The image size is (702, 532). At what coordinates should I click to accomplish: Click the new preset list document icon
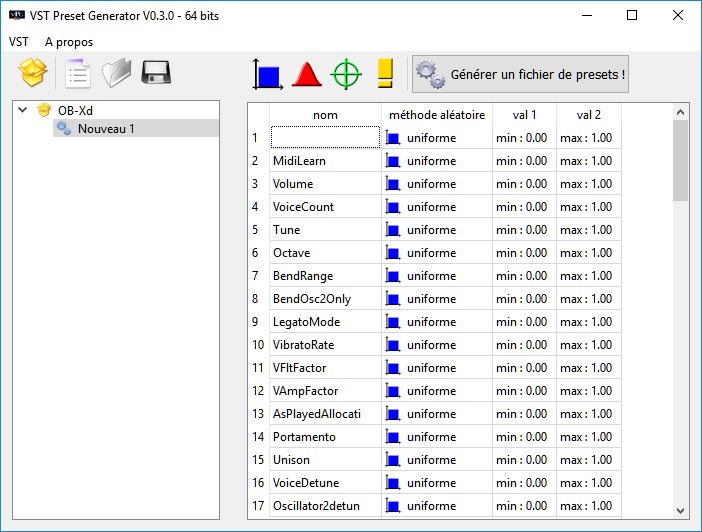pos(78,73)
